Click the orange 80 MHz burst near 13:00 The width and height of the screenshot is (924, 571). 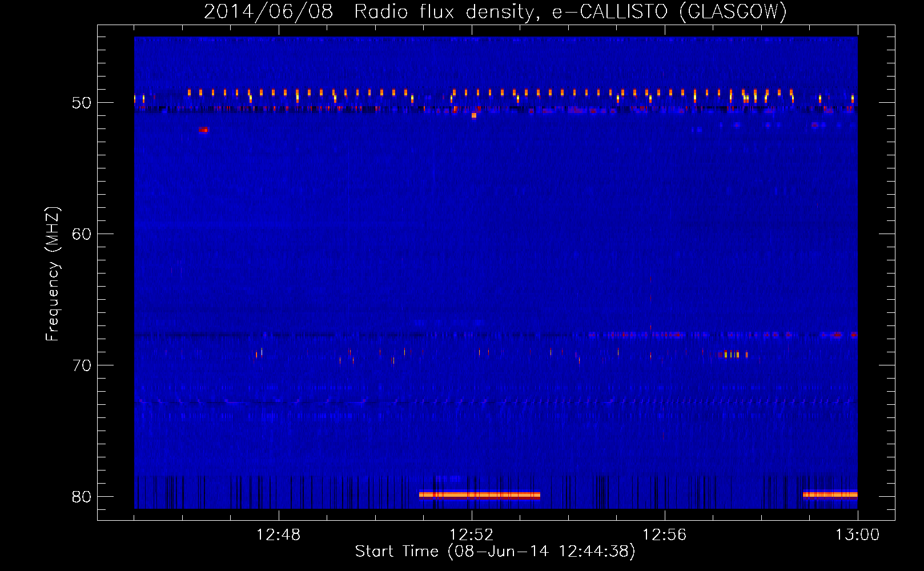830,494
